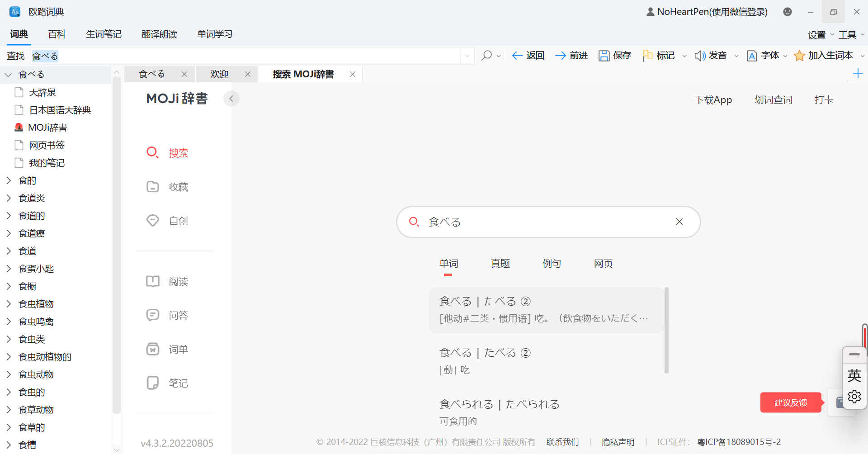
Task: Open 词单 in MOJi sidebar
Action: (x=167, y=349)
